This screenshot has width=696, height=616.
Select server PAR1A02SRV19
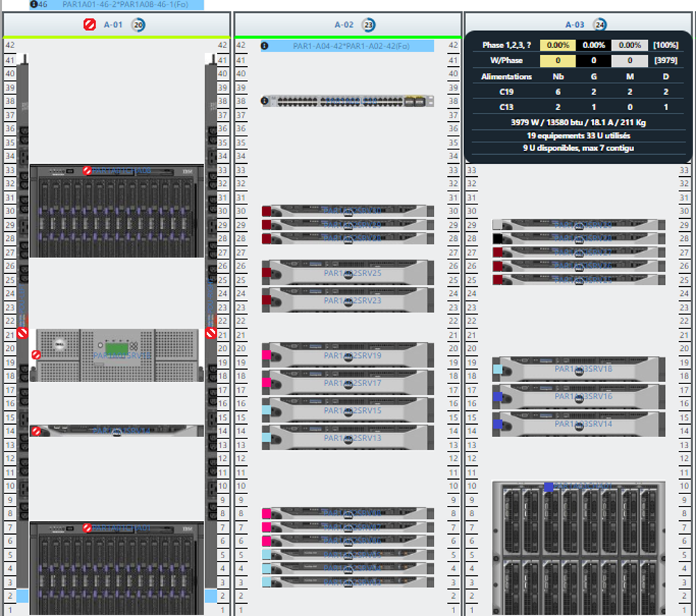(348, 355)
